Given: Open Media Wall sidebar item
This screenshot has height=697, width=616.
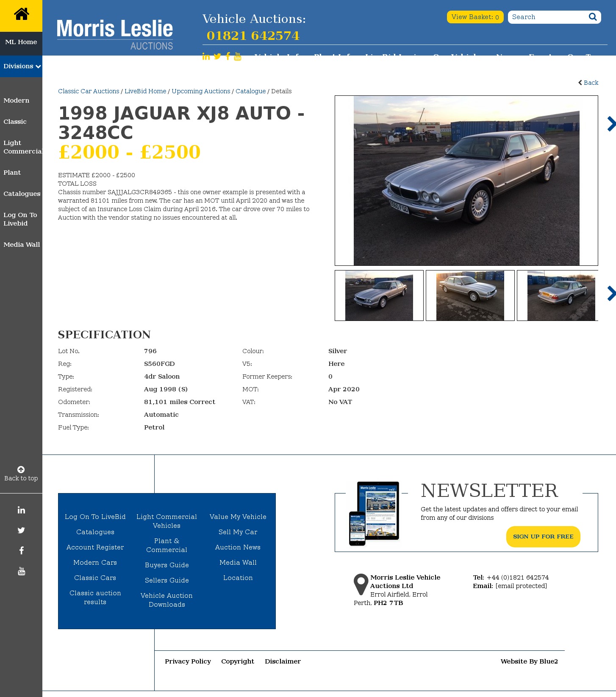Looking at the screenshot, I should (x=22, y=245).
